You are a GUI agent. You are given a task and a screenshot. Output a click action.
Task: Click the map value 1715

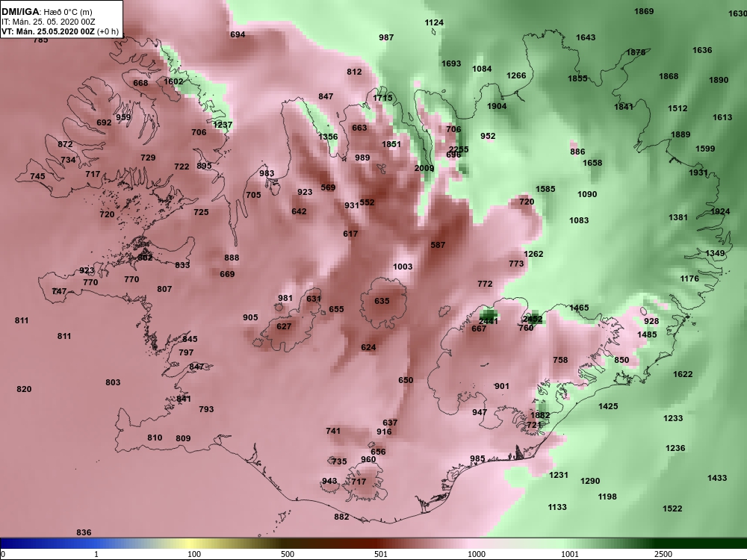click(x=382, y=98)
